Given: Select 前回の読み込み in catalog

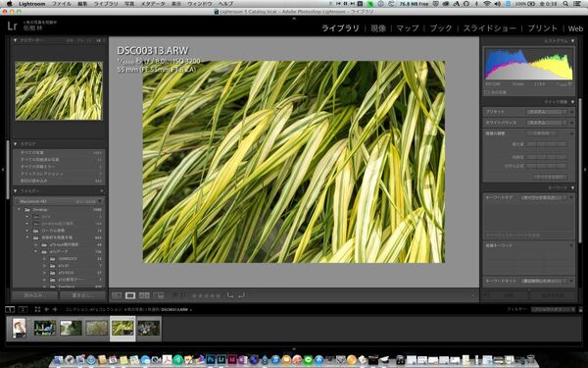Looking at the screenshot, I should point(59,181).
